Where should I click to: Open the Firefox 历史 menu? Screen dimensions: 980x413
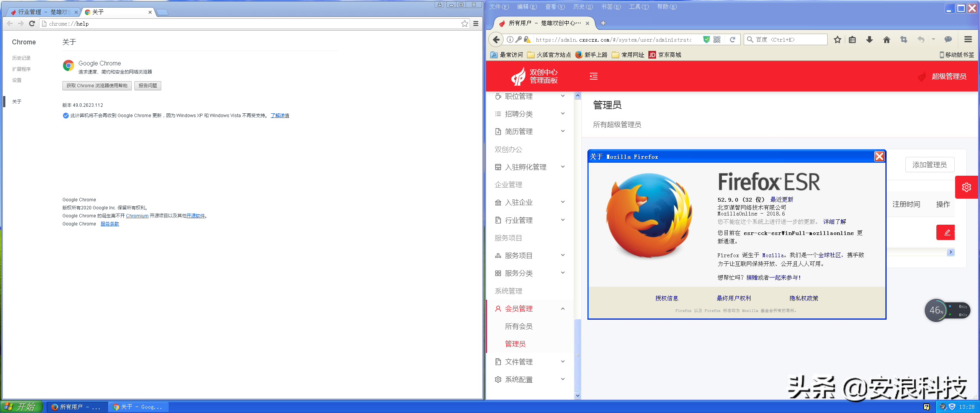point(583,7)
